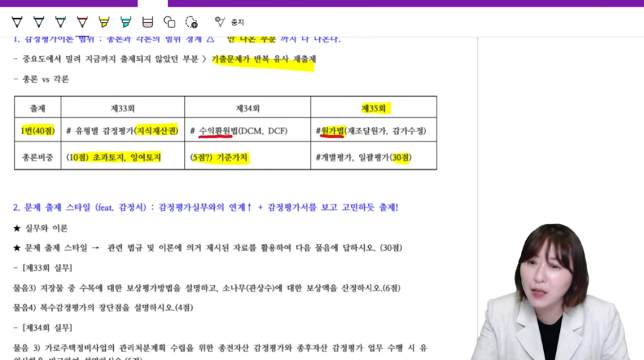This screenshot has height=360, width=644.
Task: Click the stop inking pen icon
Action: (x=220, y=22)
